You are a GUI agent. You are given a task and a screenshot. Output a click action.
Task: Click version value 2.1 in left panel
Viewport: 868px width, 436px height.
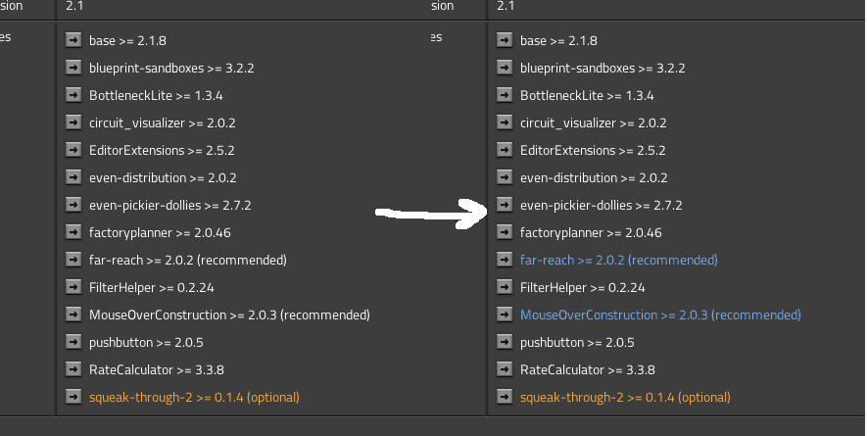[x=74, y=6]
